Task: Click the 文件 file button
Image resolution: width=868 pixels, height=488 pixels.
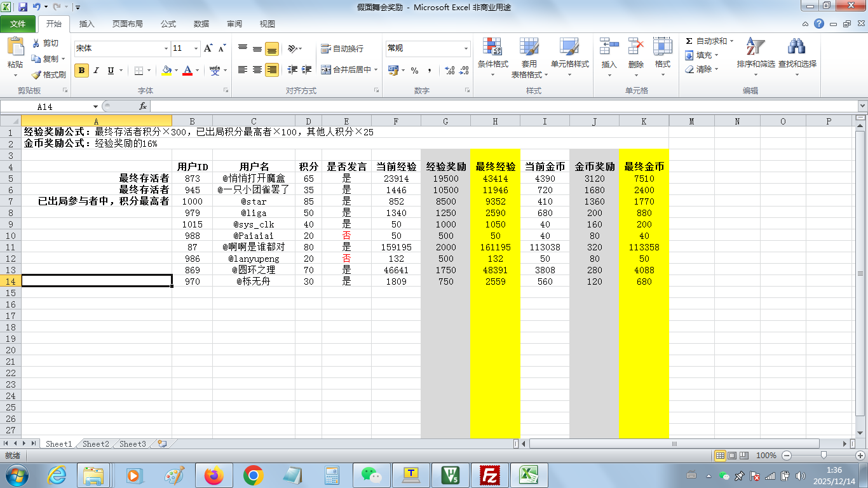Action: (x=18, y=24)
